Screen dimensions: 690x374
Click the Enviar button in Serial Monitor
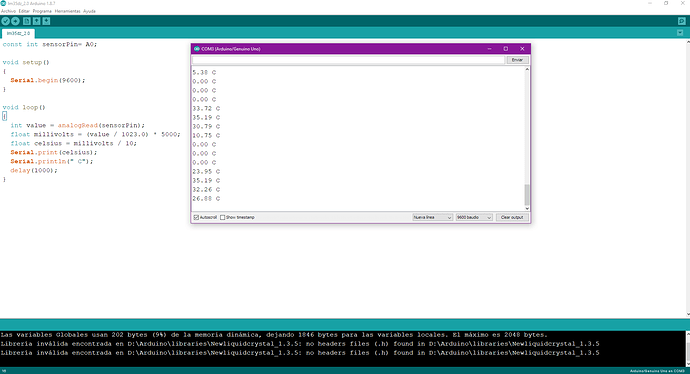[517, 60]
